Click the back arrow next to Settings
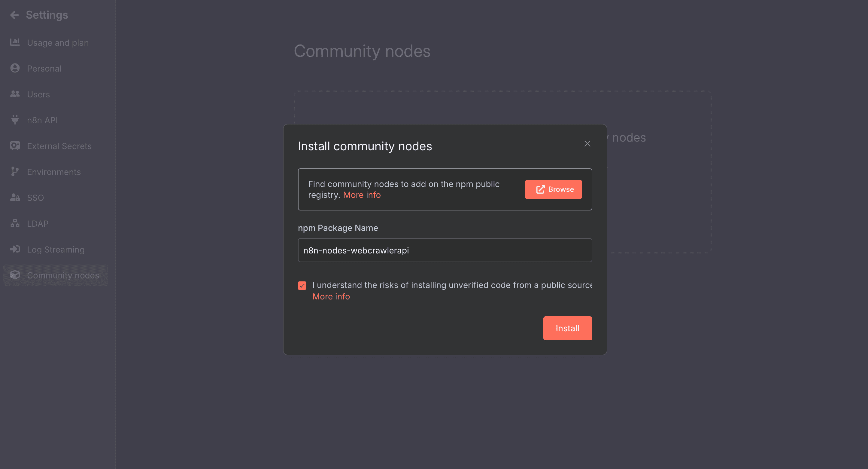Image resolution: width=868 pixels, height=469 pixels. point(14,15)
